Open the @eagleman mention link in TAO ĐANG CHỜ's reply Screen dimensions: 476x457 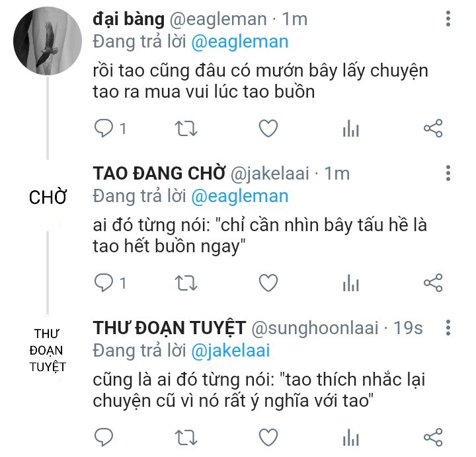pos(240,195)
